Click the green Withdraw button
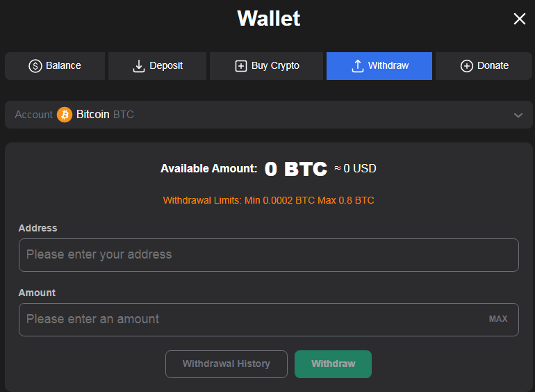The height and width of the screenshot is (392, 535). [333, 364]
